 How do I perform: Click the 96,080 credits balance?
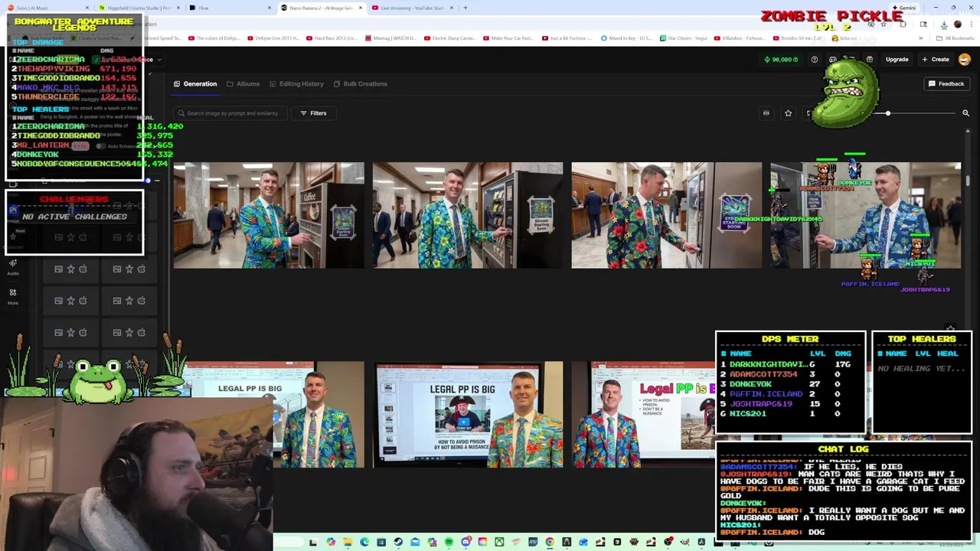[780, 59]
